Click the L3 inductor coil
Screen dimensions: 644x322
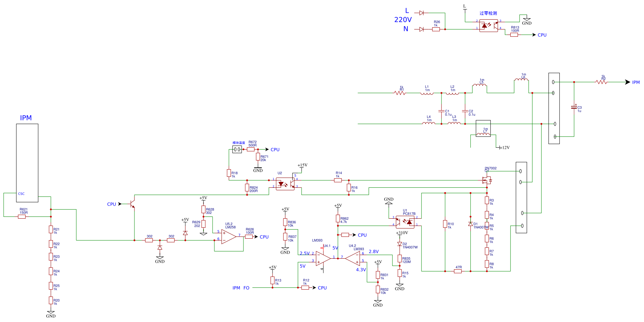454,123
